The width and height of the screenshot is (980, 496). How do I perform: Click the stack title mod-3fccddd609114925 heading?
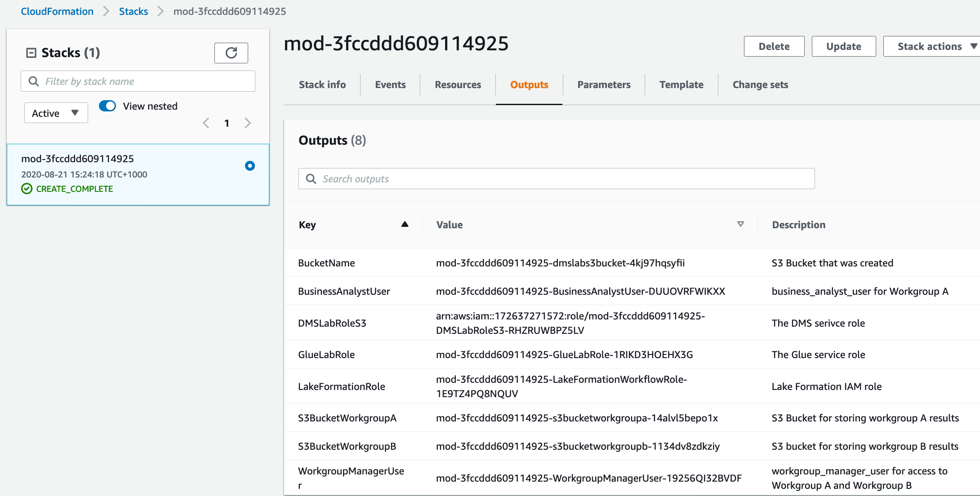tap(396, 44)
